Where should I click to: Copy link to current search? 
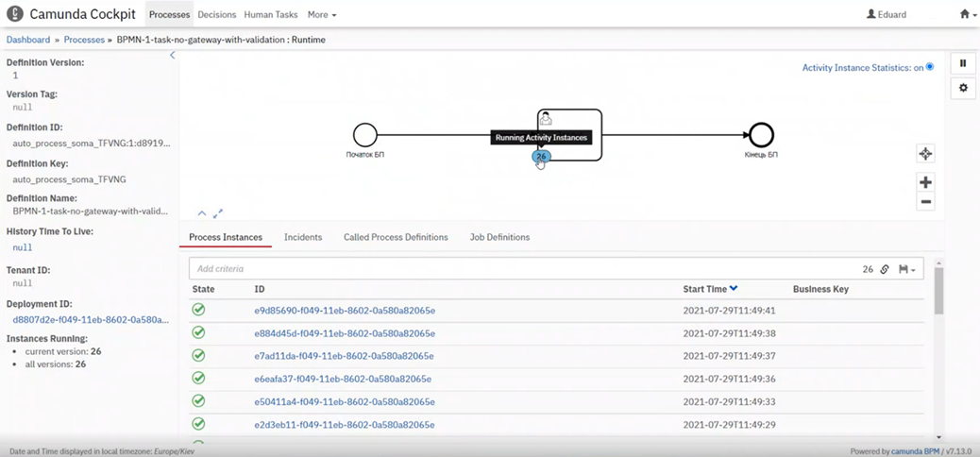click(885, 269)
